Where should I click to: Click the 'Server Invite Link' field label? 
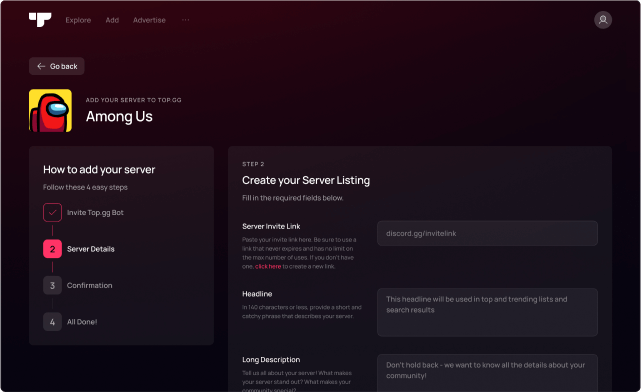pos(271,226)
